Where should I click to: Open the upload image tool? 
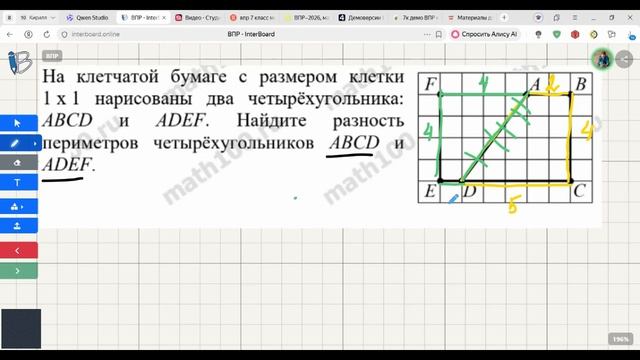coord(18,226)
